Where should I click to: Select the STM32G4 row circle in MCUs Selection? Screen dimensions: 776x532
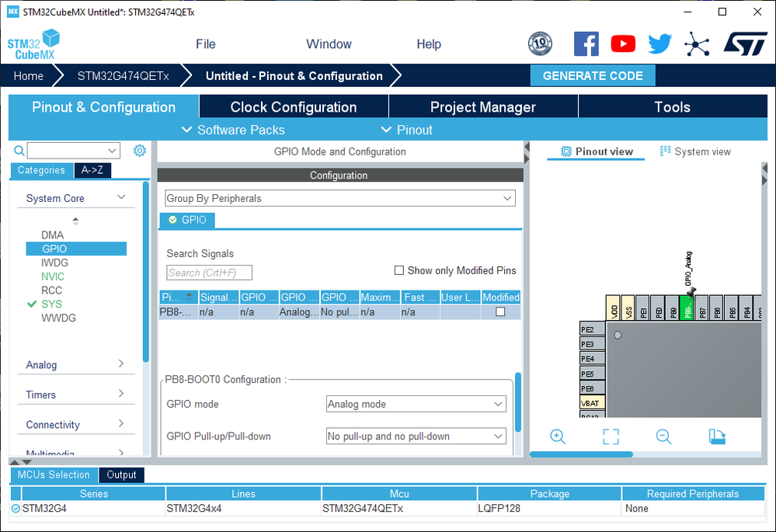(16, 508)
